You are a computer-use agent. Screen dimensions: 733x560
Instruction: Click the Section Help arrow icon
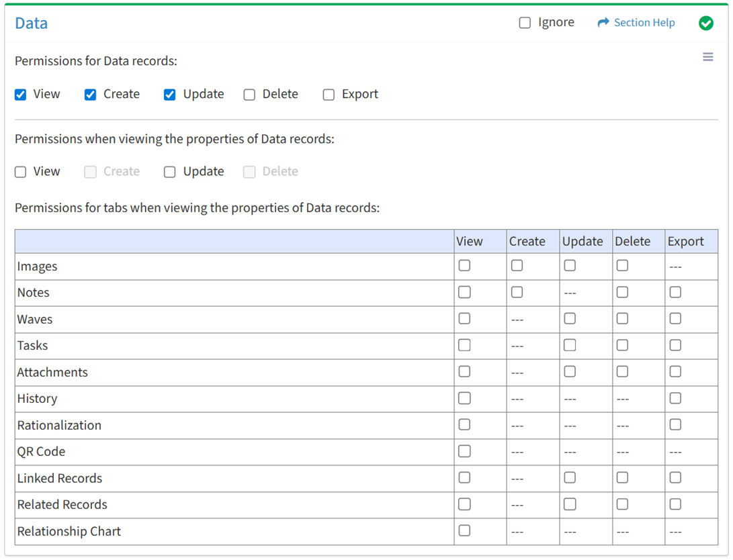(x=603, y=23)
